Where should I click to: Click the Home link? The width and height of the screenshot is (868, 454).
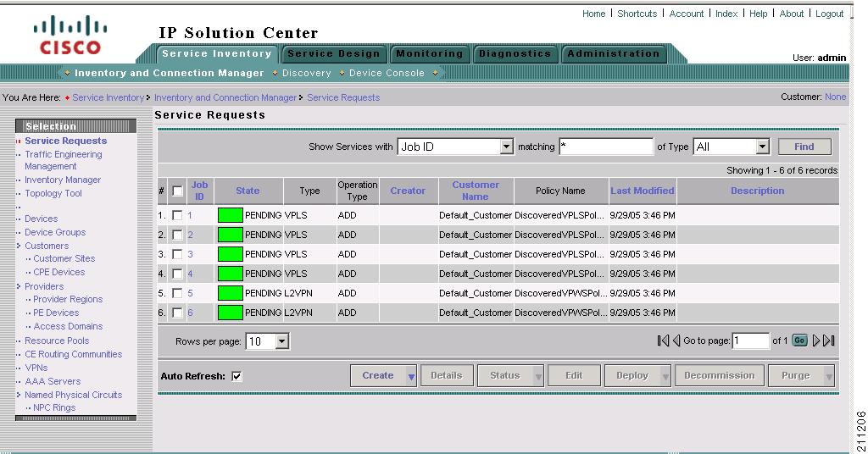tap(593, 14)
